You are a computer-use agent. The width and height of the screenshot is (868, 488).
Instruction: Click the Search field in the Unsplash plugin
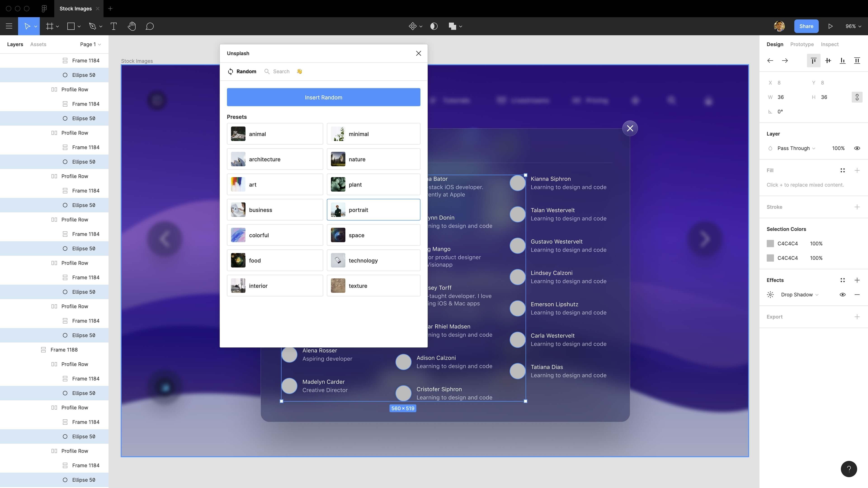click(x=281, y=71)
